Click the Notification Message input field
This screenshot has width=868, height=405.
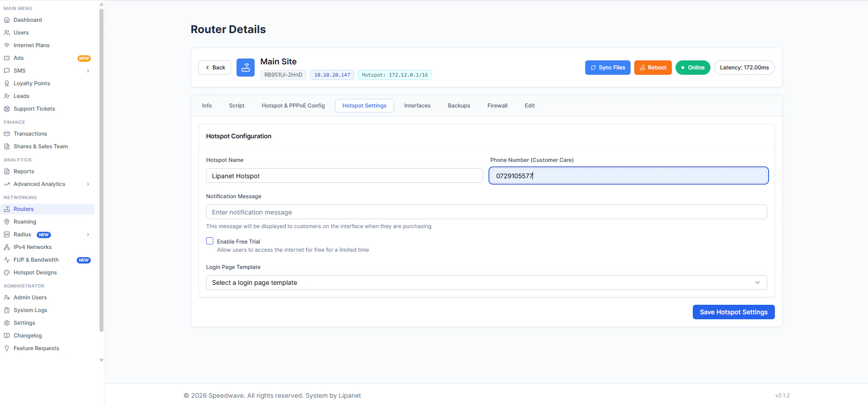[486, 212]
